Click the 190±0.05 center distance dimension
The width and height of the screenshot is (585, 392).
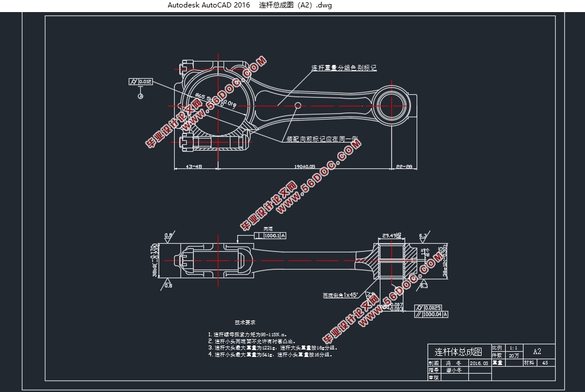[305, 167]
